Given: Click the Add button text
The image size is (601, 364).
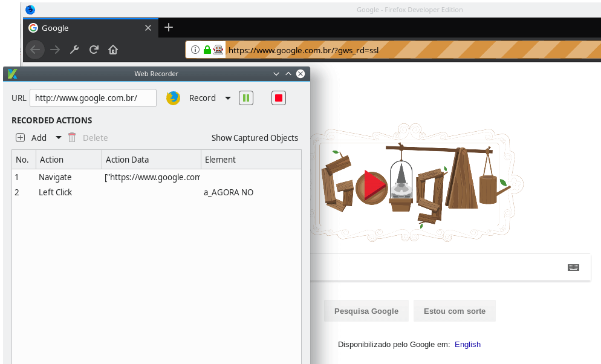Looking at the screenshot, I should click(39, 138).
